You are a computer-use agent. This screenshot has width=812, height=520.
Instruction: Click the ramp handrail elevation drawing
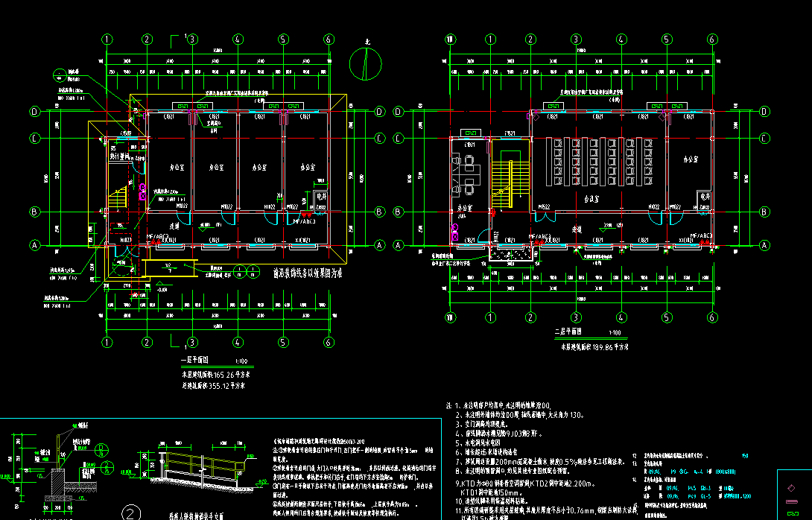coord(194,468)
